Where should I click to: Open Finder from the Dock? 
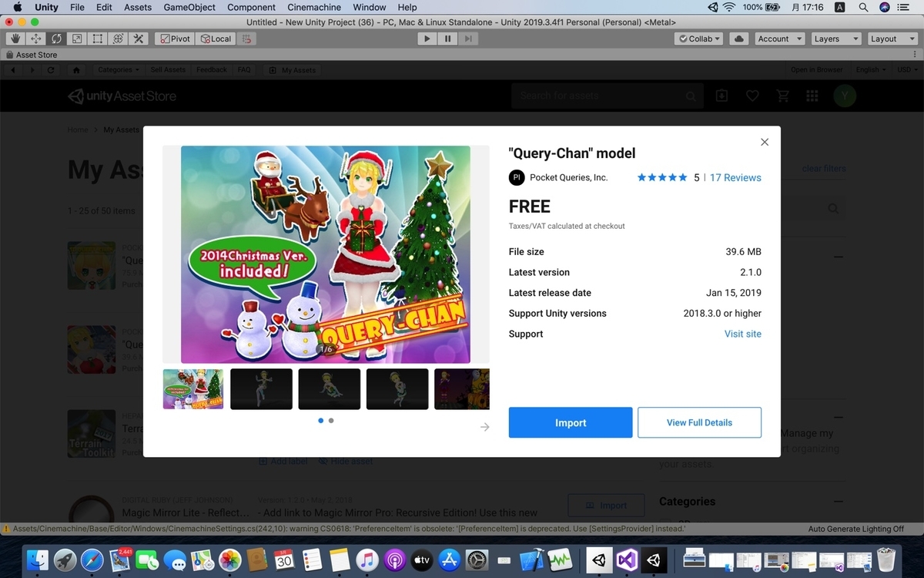[x=37, y=560]
